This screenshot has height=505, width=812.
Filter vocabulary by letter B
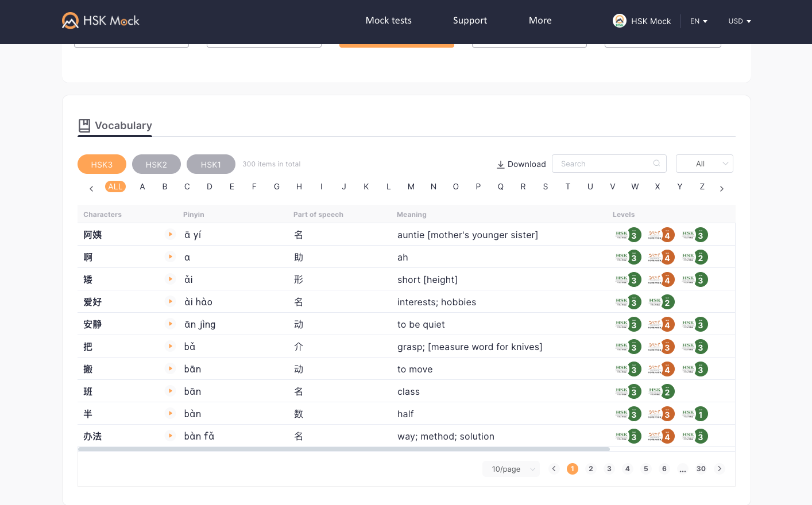165,187
